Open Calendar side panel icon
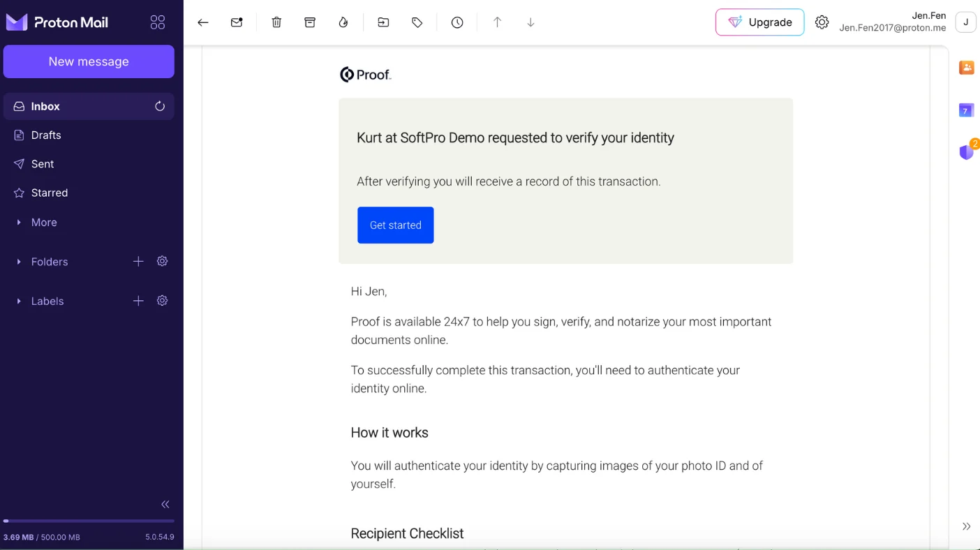980x550 pixels. [966, 110]
